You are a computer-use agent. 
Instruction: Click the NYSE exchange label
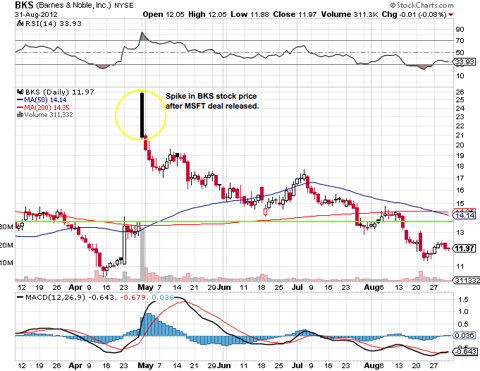pyautogui.click(x=124, y=6)
